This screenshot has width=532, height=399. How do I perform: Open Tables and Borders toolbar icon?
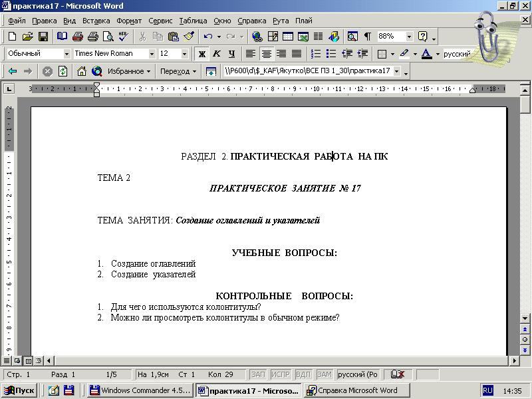click(273, 36)
